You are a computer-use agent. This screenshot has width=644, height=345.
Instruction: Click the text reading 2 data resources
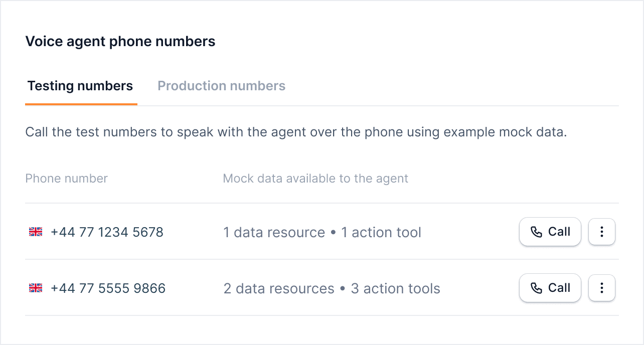coord(278,288)
